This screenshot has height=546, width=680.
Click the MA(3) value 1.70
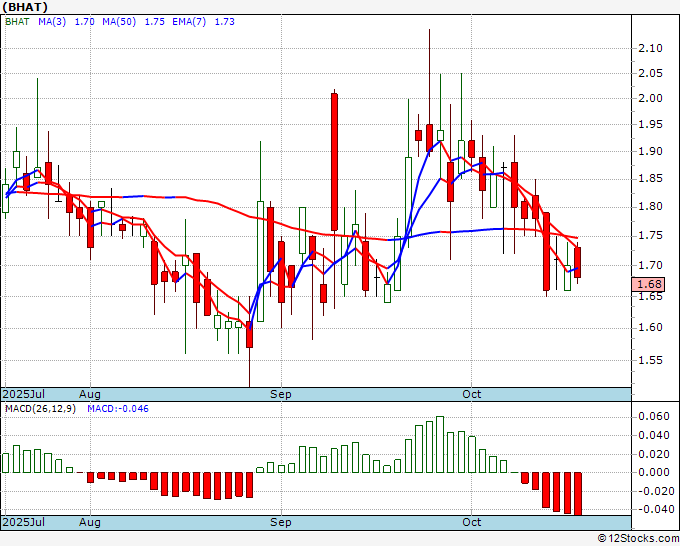point(85,22)
